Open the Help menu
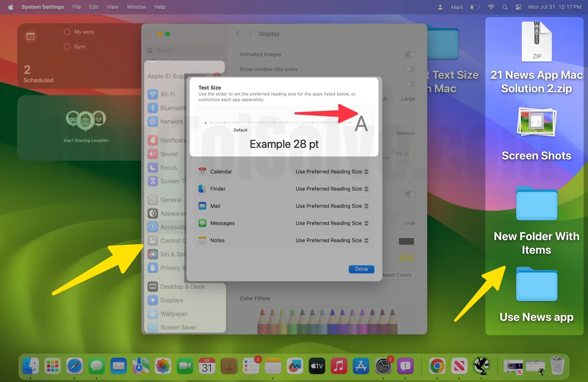The height and width of the screenshot is (382, 588). pyautogui.click(x=160, y=7)
